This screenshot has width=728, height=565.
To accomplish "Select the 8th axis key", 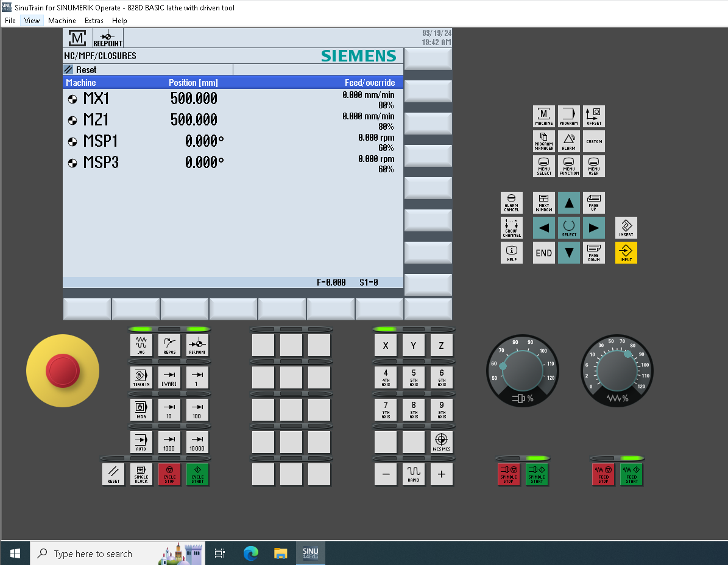I will (413, 410).
